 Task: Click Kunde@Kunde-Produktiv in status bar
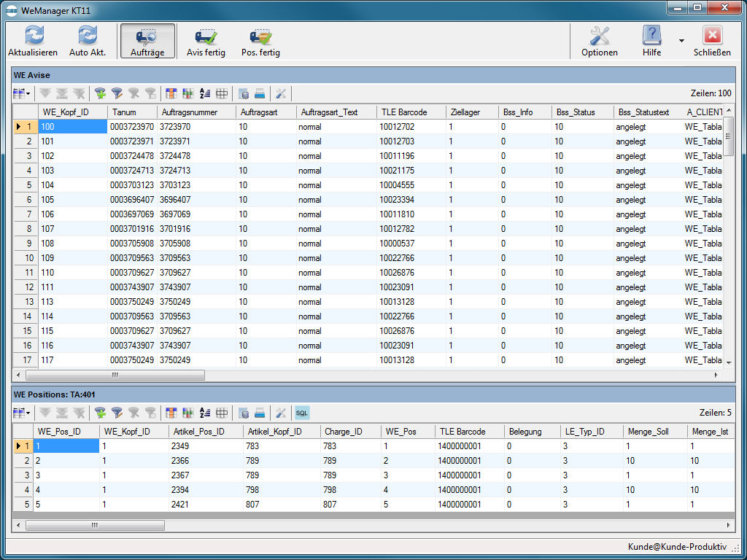(x=677, y=546)
